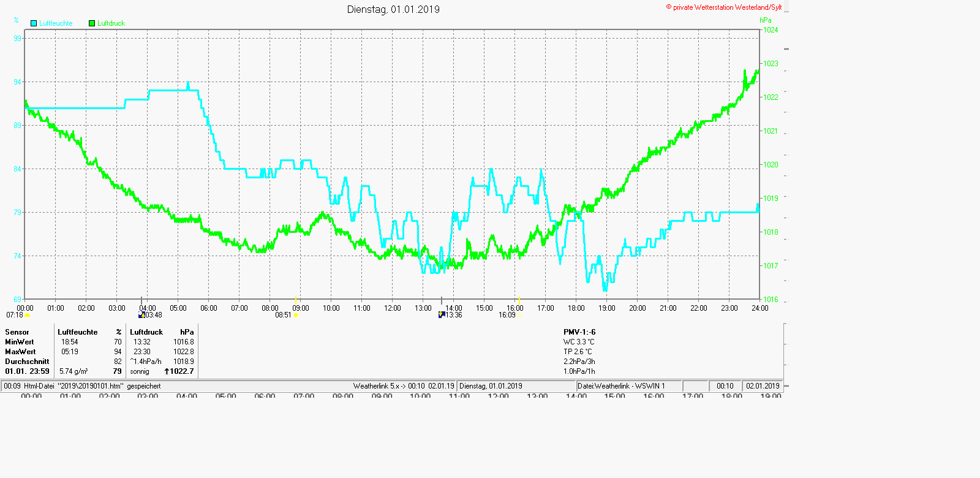Click the moonset icon beside 13:36
The width and height of the screenshot is (980, 478).
click(x=442, y=315)
